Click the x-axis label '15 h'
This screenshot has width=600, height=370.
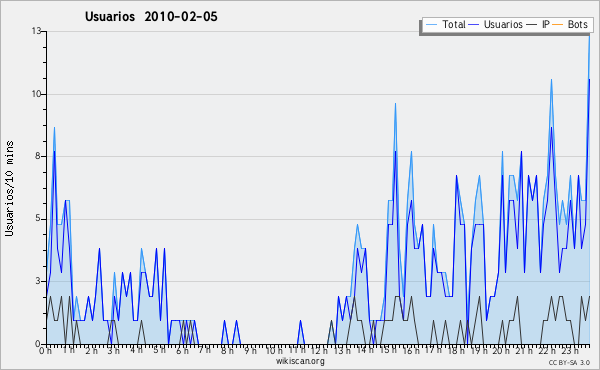(388, 350)
